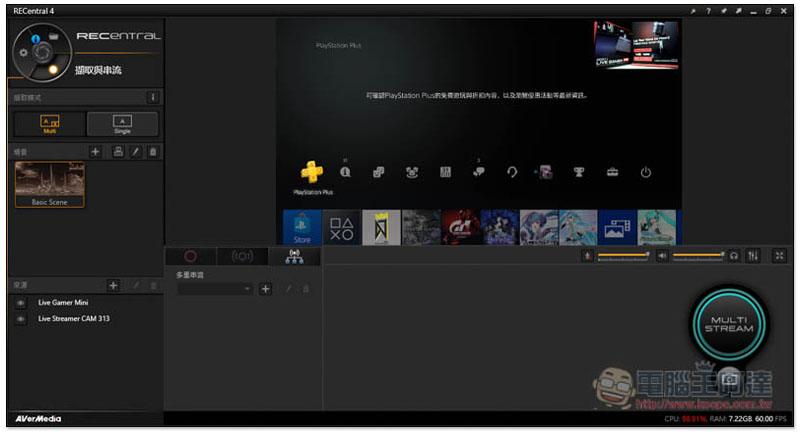This screenshot has width=800, height=432.
Task: Switch to the Multi-stream network tab
Action: pos(294,256)
